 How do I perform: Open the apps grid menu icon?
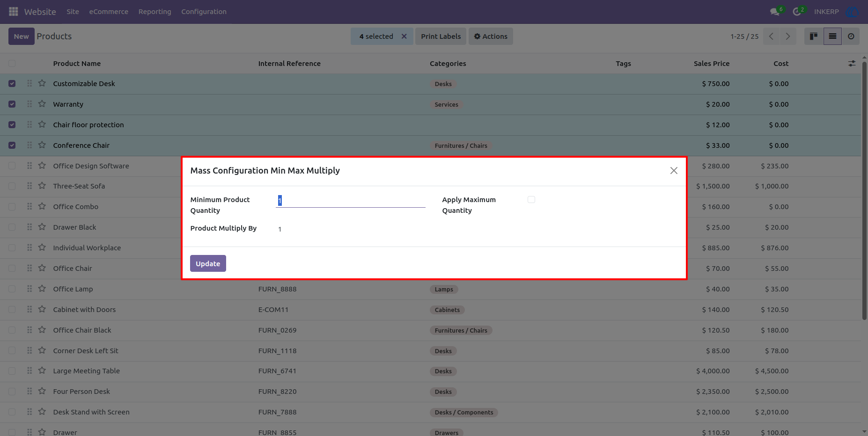coord(14,11)
